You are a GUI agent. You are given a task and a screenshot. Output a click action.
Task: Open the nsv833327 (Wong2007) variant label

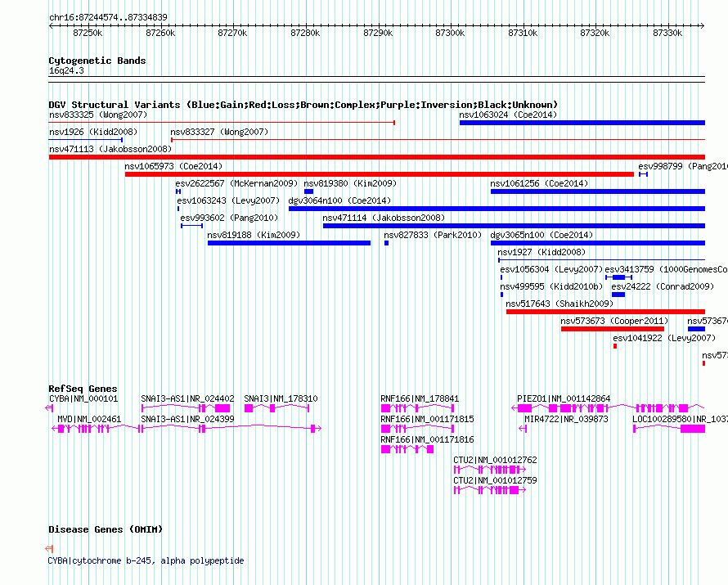[x=219, y=132]
